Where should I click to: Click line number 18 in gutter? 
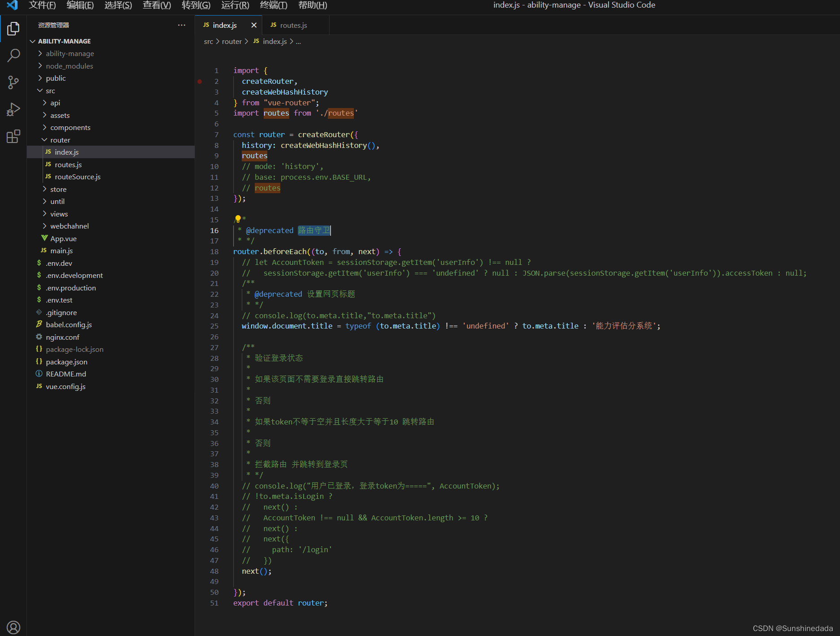tap(214, 251)
